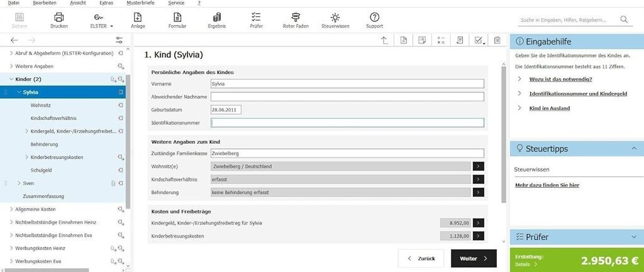Click the Zurück button

click(x=421, y=258)
